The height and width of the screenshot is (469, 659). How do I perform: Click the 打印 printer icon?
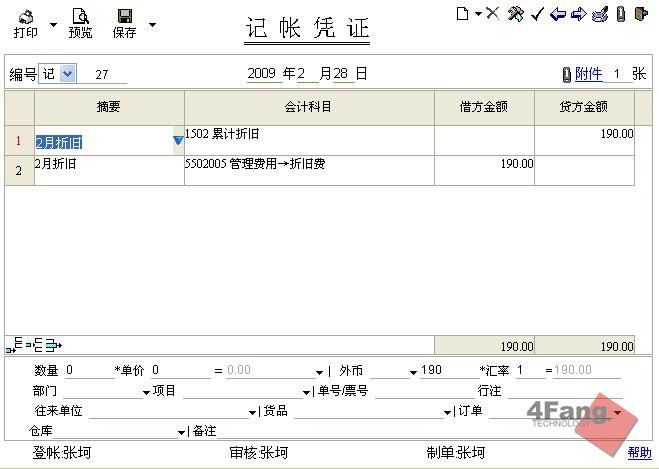tap(26, 17)
